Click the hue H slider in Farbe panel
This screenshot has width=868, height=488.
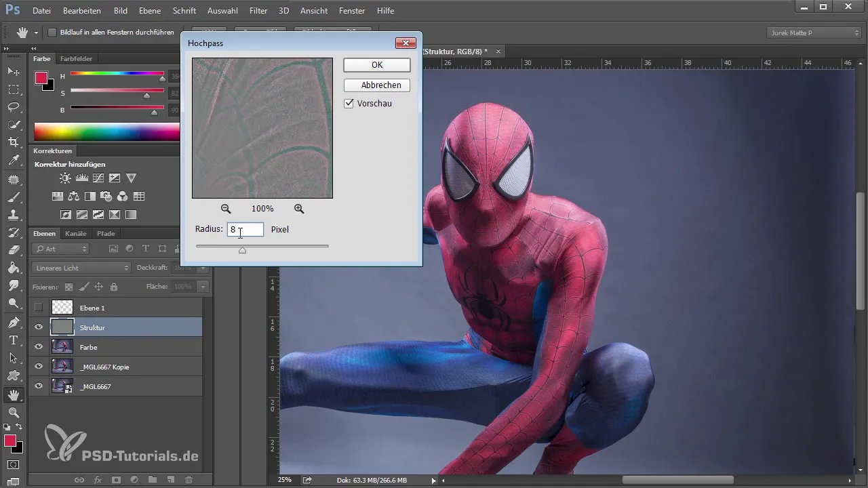point(117,73)
